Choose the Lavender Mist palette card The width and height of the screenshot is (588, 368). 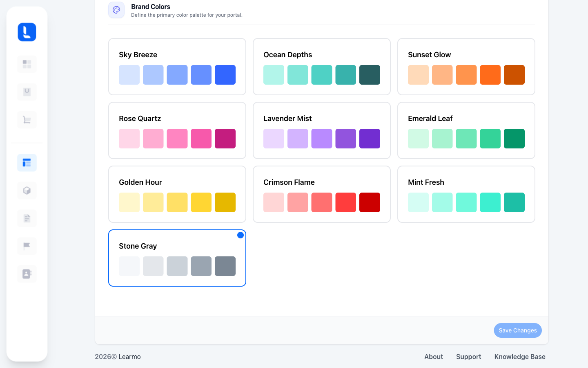[322, 130]
